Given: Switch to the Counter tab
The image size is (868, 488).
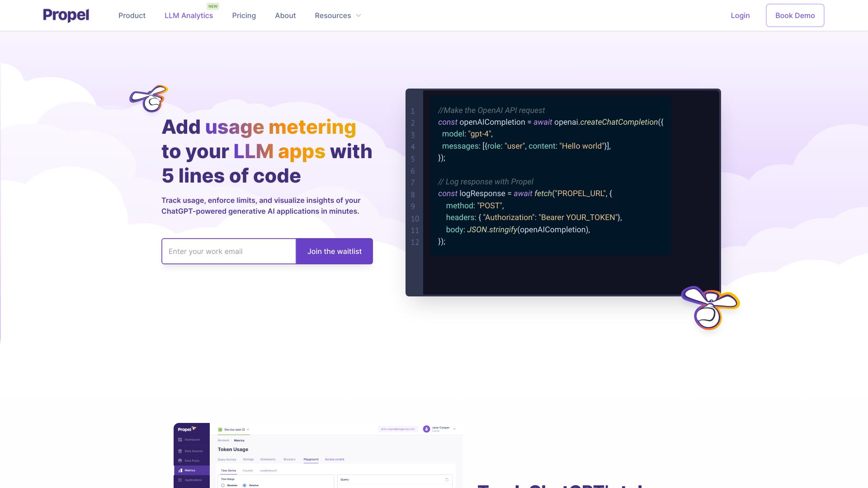Looking at the screenshot, I should pos(248,470).
